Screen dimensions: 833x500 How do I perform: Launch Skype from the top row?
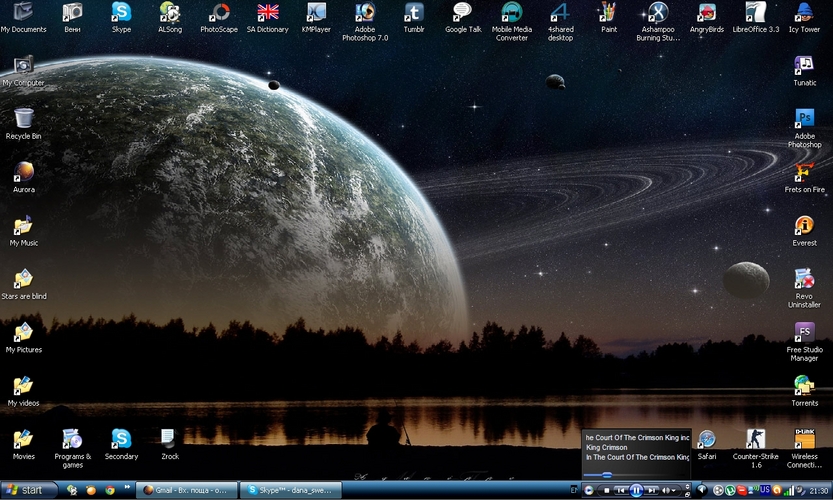tap(121, 18)
